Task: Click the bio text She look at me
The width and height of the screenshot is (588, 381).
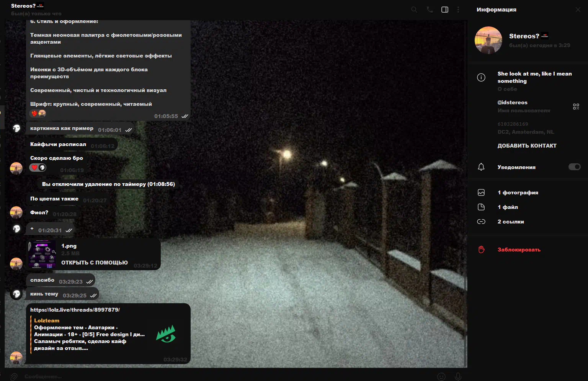Action: [534, 77]
